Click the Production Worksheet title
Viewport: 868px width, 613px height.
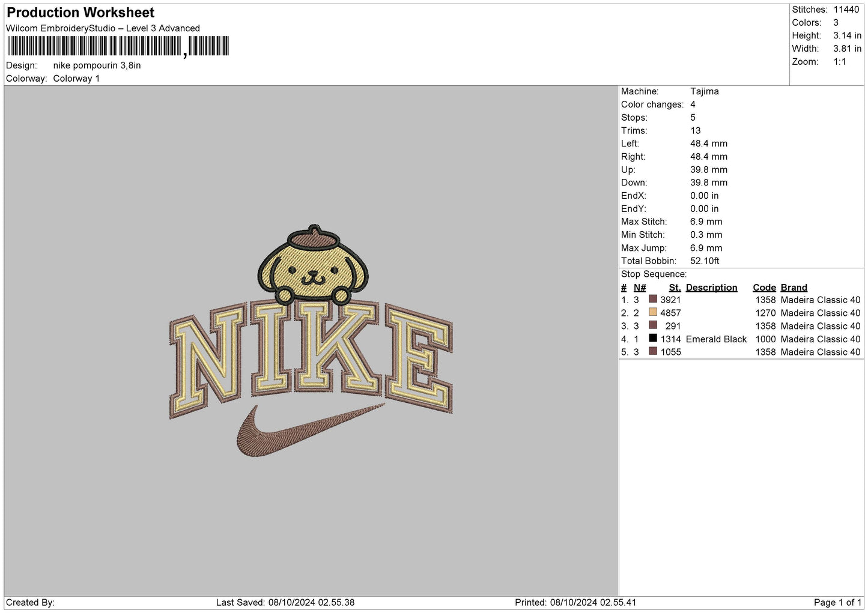(80, 13)
